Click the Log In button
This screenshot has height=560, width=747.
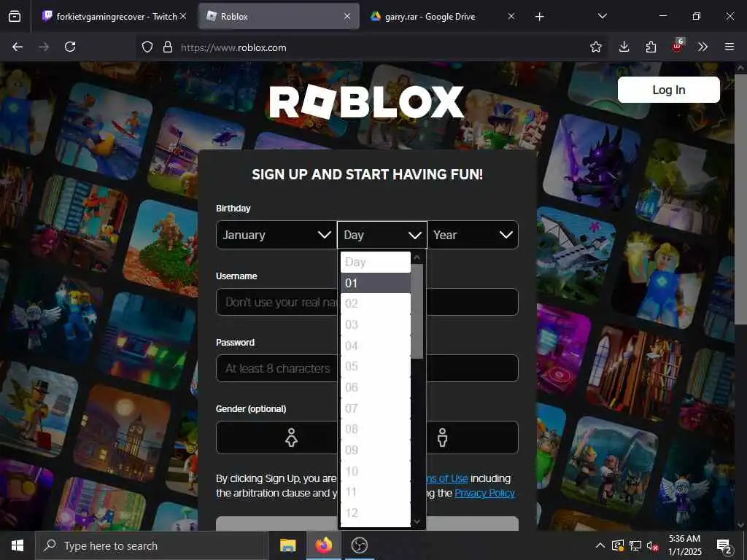tap(668, 90)
